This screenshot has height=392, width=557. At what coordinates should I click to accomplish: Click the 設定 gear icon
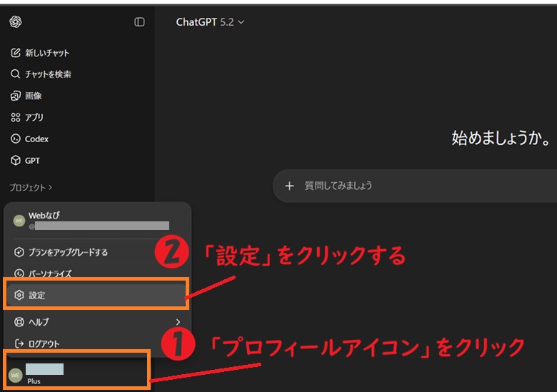coord(19,295)
